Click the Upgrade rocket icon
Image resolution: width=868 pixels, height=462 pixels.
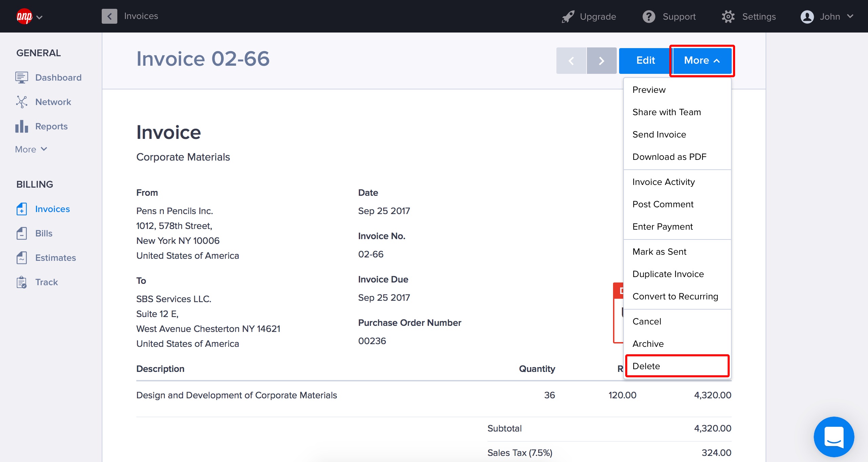568,17
